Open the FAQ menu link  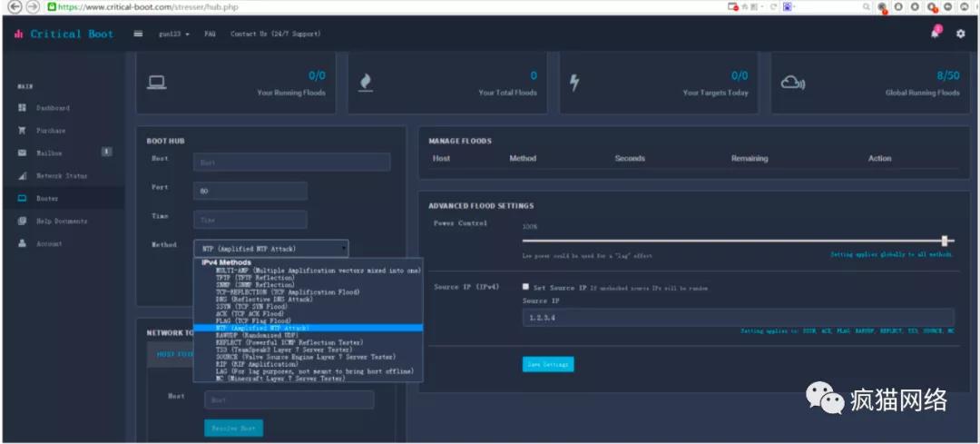click(x=210, y=35)
